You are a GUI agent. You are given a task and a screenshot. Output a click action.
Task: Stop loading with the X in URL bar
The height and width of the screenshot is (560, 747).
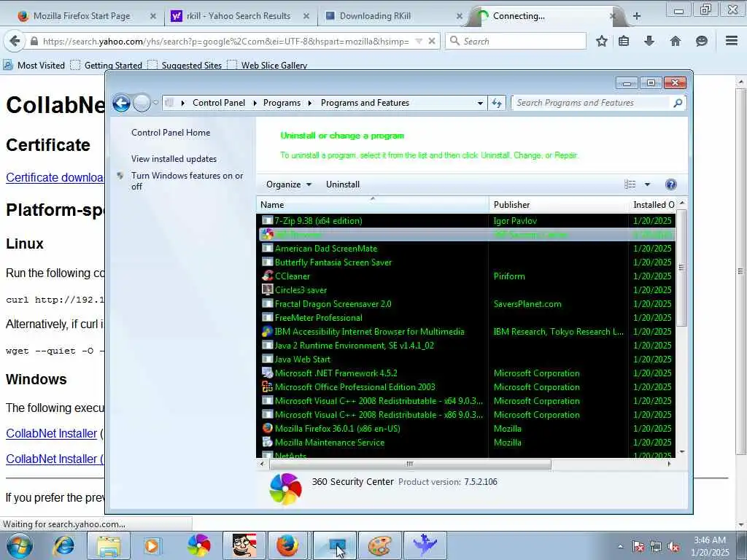click(x=432, y=42)
